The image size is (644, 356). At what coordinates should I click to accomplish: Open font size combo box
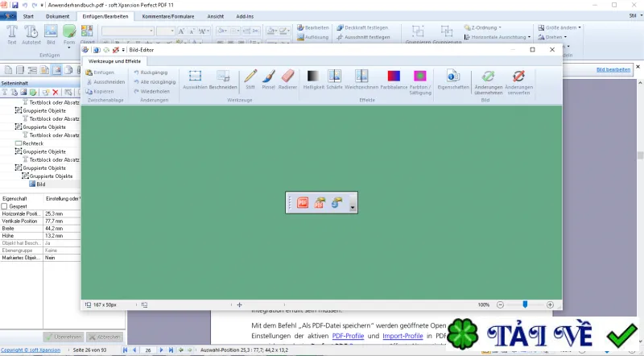click(166, 31)
